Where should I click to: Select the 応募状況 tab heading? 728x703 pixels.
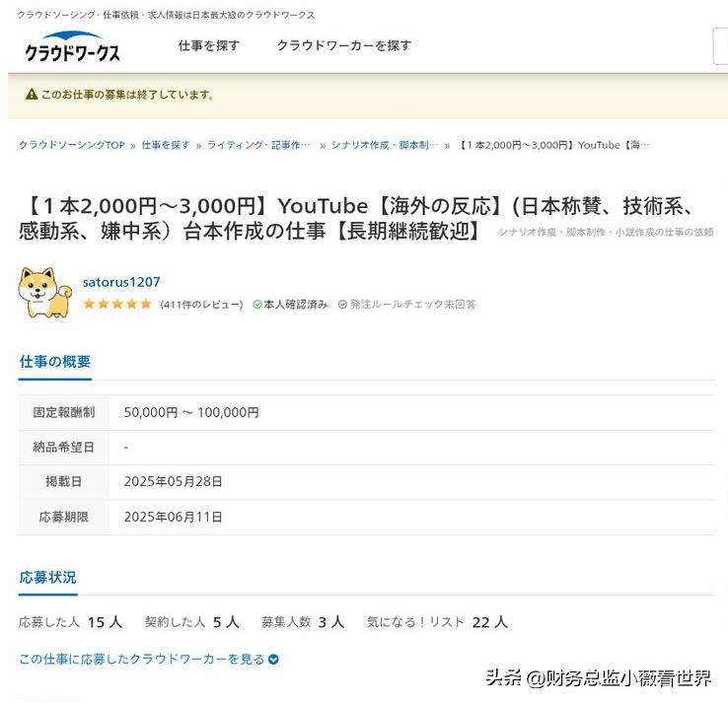[x=47, y=577]
